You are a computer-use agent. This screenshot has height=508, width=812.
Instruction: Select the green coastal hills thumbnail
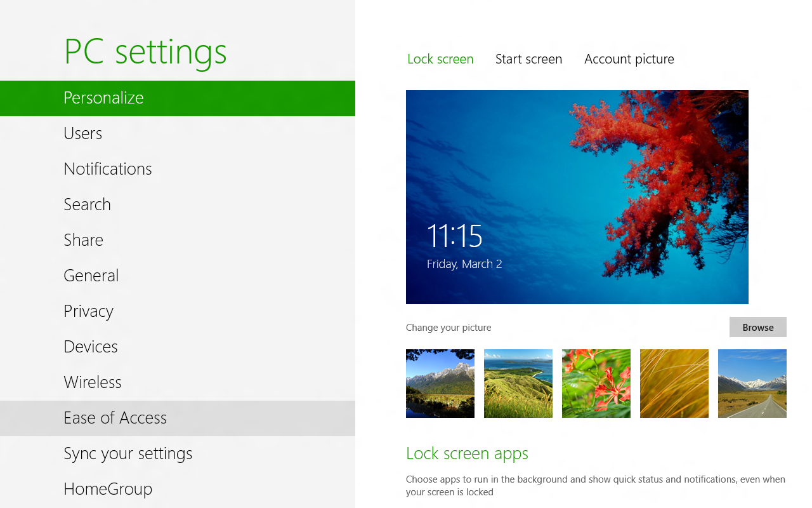518,384
